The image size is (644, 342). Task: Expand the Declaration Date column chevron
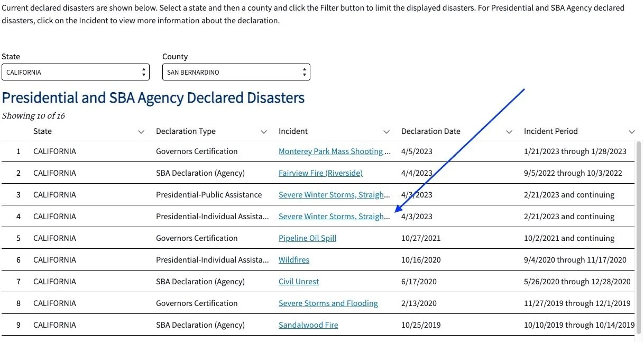509,132
